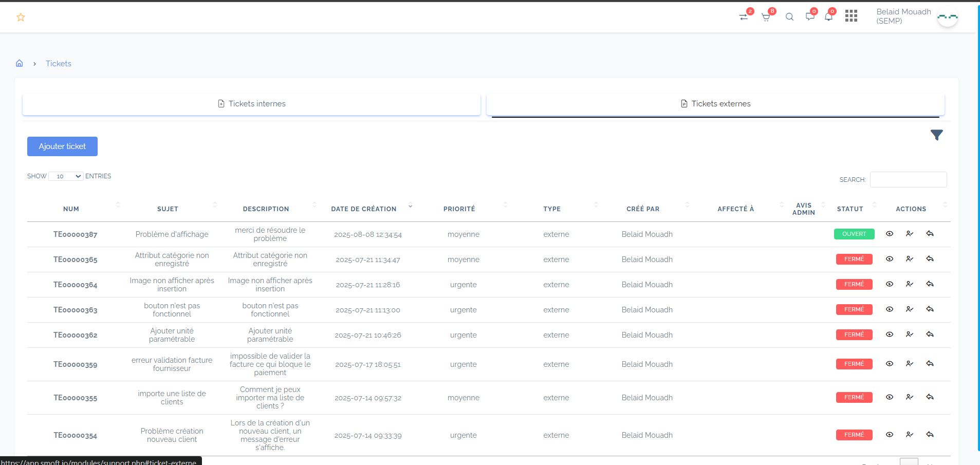Click the favorite star icon
This screenshot has width=980, height=465.
[x=21, y=17]
